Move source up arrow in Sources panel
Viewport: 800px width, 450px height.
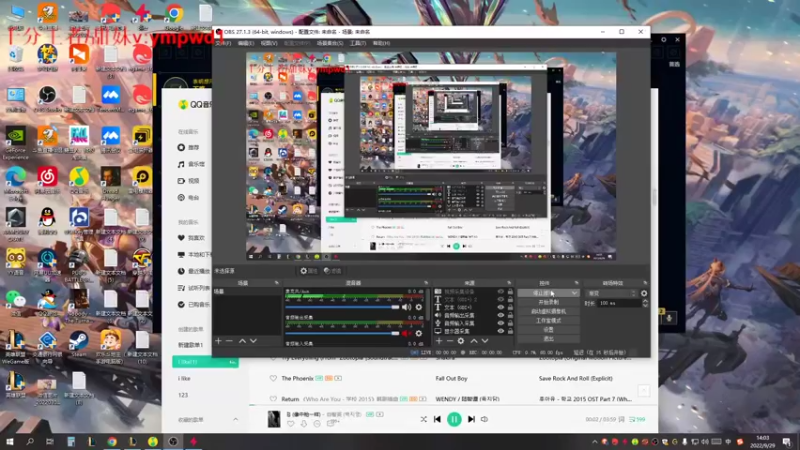point(474,341)
